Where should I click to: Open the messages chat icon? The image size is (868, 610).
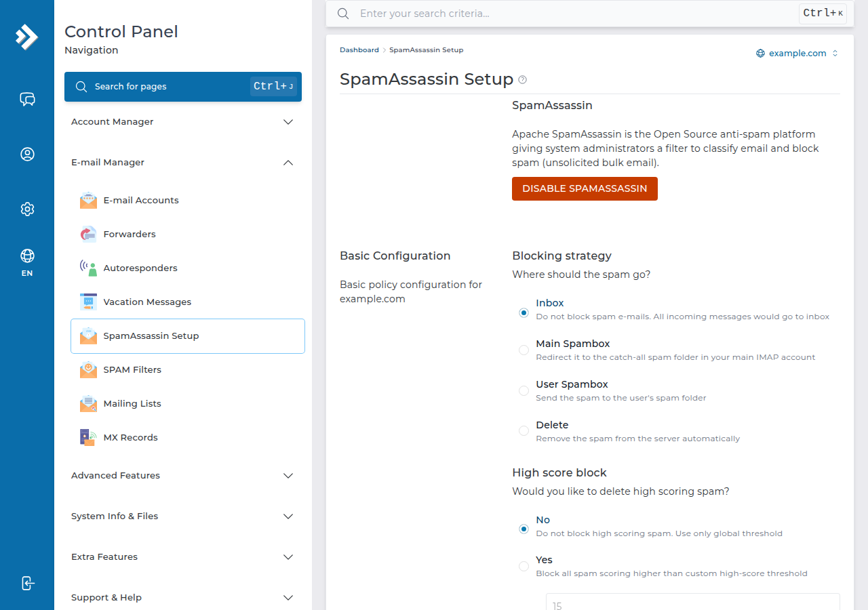pos(27,100)
